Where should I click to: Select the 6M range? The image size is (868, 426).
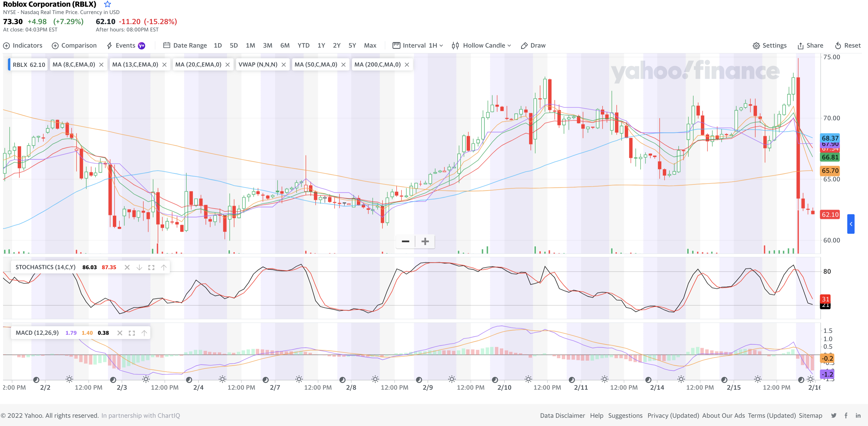coord(285,45)
